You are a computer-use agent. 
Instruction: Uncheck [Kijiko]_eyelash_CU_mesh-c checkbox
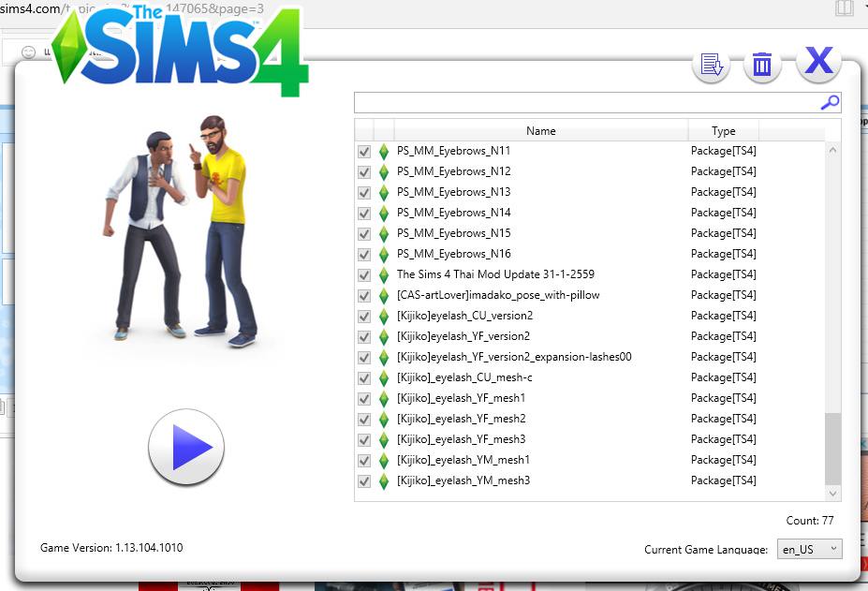[364, 377]
